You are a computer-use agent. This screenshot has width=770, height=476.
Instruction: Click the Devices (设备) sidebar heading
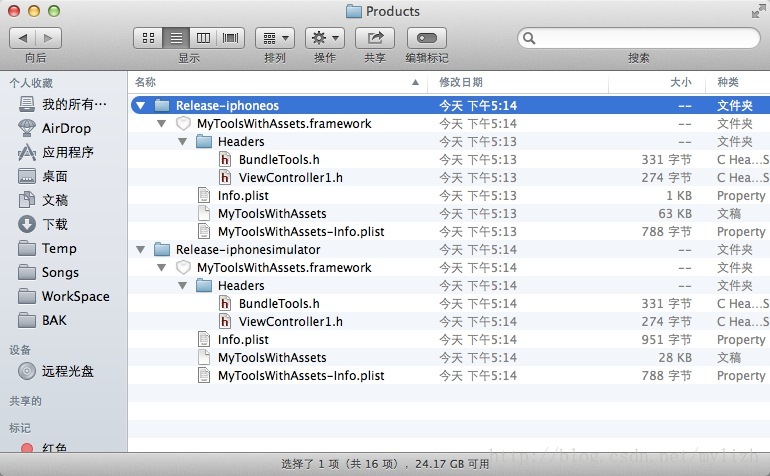click(20, 350)
